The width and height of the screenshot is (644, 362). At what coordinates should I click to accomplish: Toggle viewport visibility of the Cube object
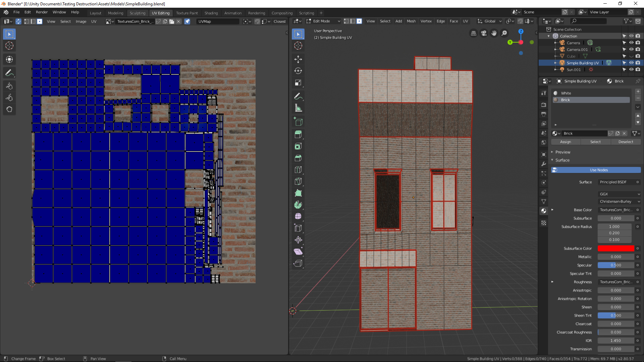click(x=632, y=56)
